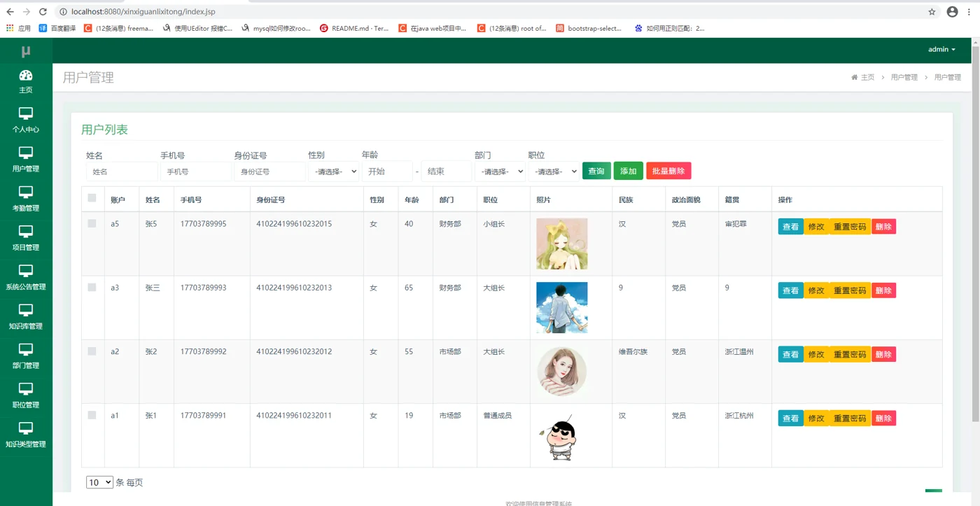Tick the select-all checkbox in table header

click(92, 198)
